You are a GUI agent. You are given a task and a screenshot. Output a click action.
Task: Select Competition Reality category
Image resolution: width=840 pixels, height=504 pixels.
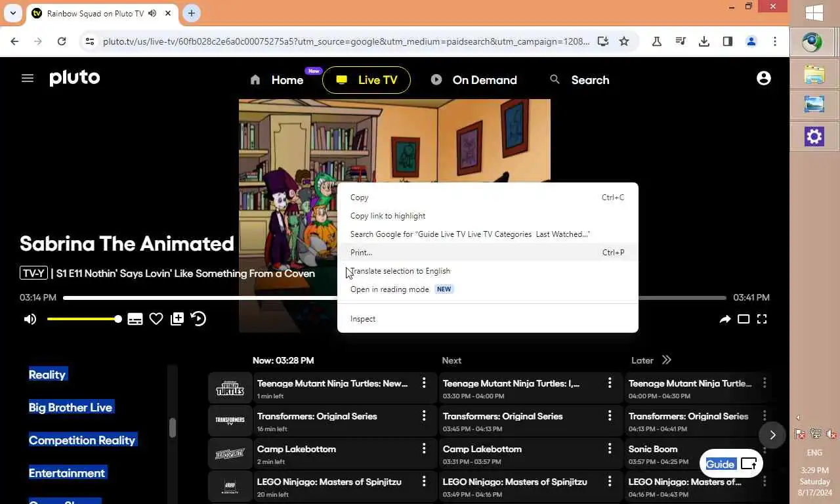coord(82,440)
